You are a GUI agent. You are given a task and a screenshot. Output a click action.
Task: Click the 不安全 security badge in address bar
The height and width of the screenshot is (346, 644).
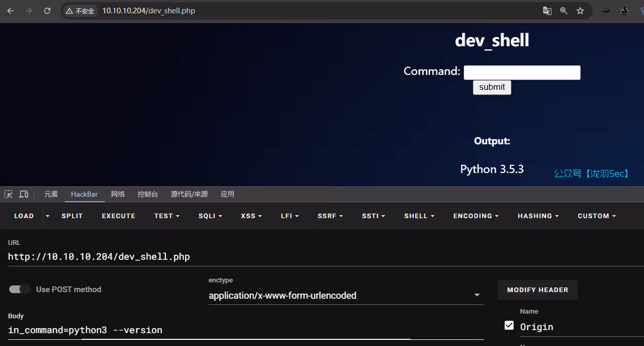80,10
